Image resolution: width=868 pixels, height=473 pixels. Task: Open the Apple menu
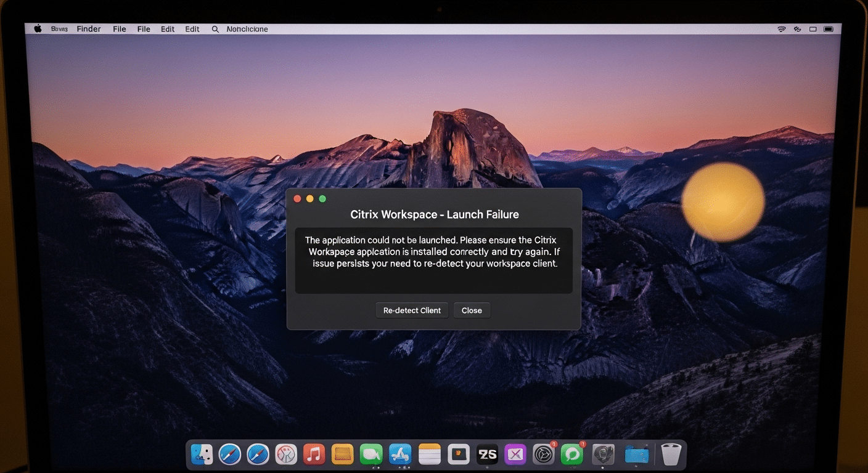click(37, 28)
